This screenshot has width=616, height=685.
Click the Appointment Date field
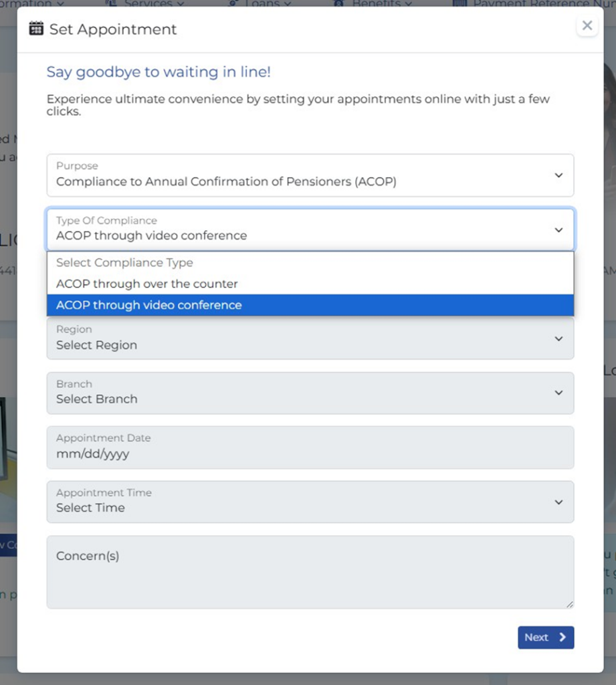[310, 448]
